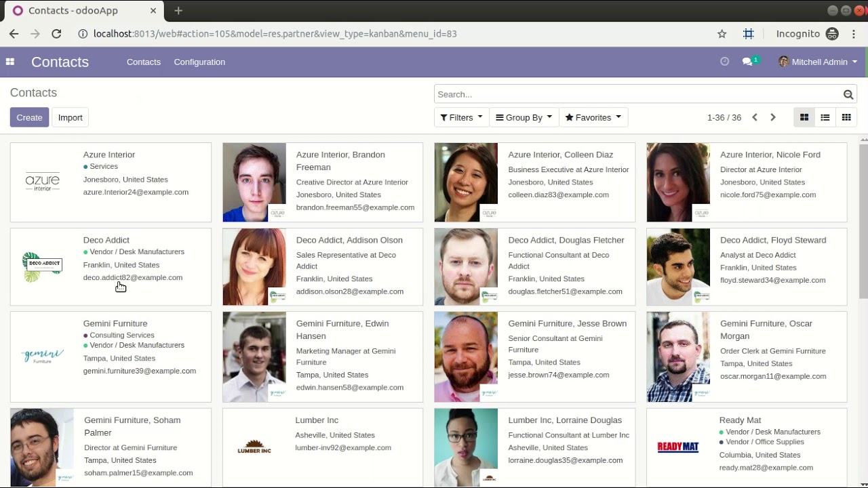Bookmark this page with star icon

click(x=722, y=34)
